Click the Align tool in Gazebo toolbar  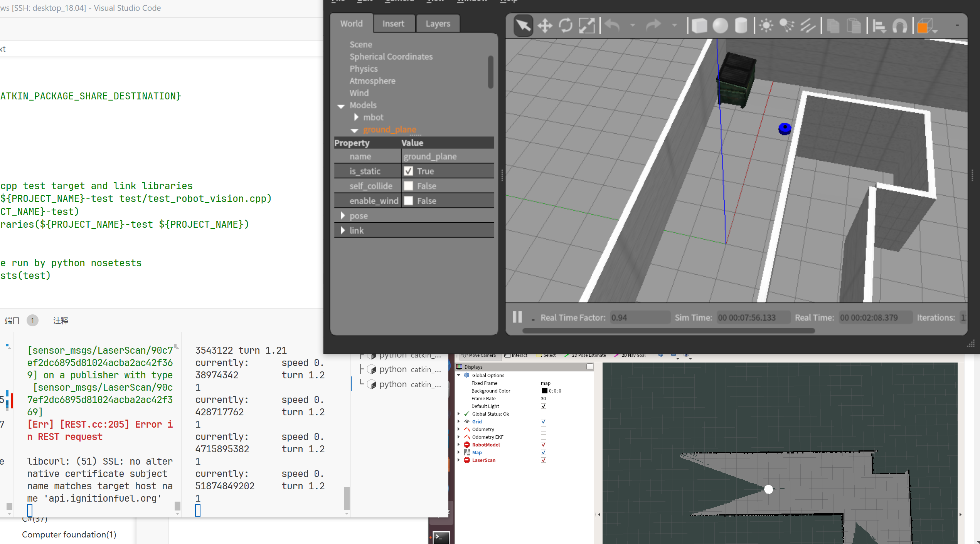tap(879, 26)
